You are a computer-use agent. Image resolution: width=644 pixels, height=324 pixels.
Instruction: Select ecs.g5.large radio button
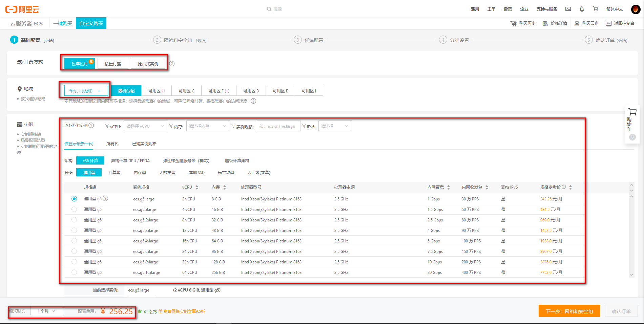pyautogui.click(x=74, y=199)
